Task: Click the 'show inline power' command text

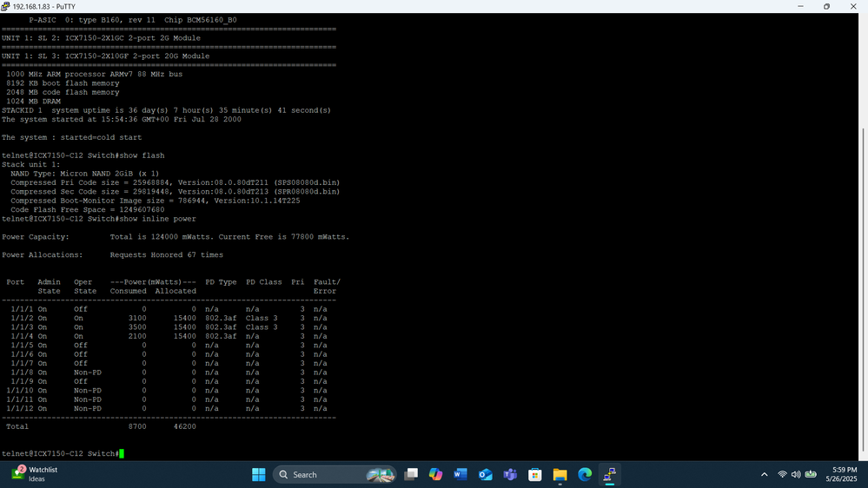Action: pyautogui.click(x=158, y=219)
